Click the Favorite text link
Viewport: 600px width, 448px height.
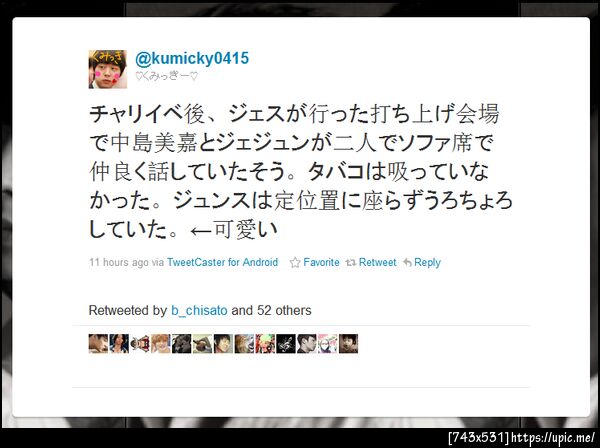click(x=321, y=262)
